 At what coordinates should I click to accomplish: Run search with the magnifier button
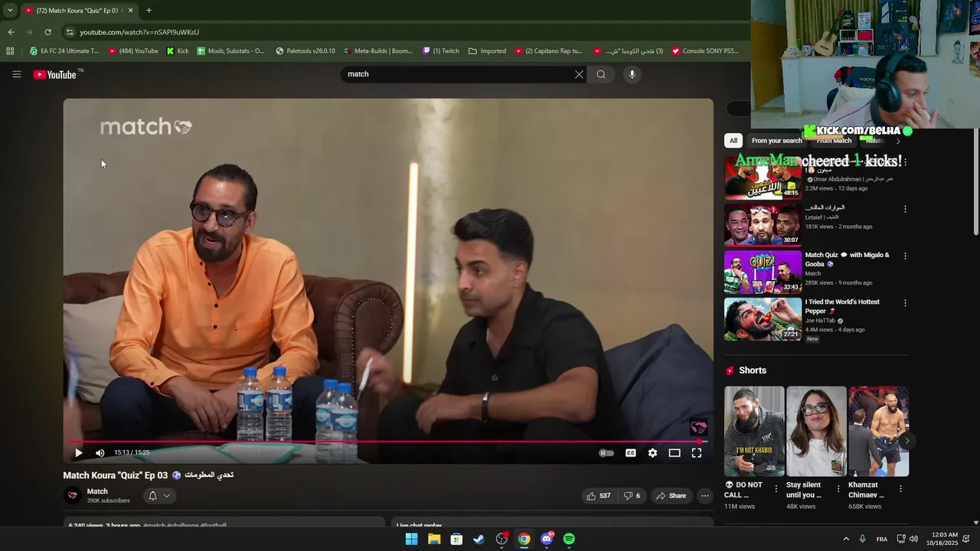click(x=601, y=74)
